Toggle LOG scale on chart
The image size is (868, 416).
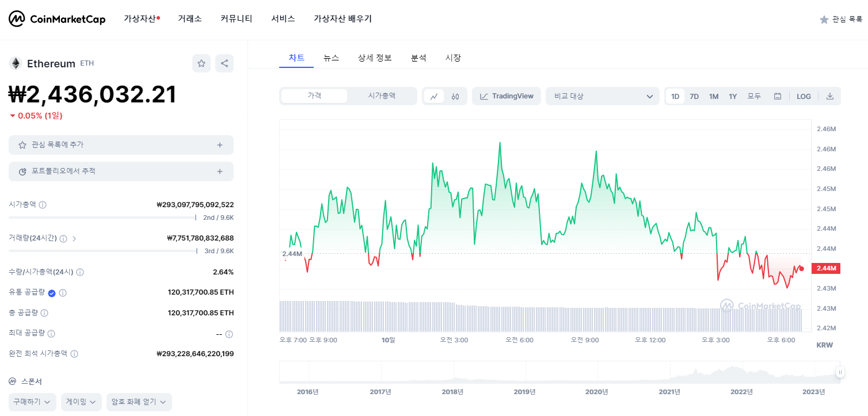tap(804, 96)
